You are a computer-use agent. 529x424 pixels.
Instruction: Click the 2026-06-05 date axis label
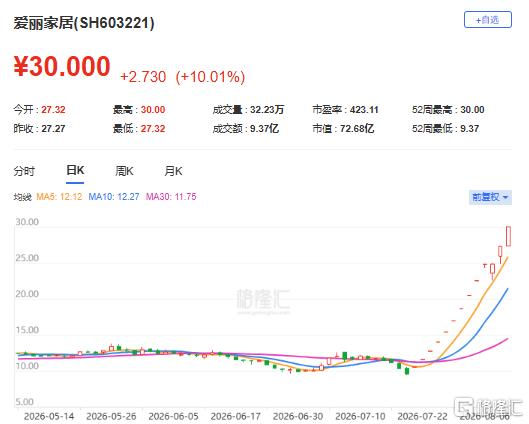[173, 416]
